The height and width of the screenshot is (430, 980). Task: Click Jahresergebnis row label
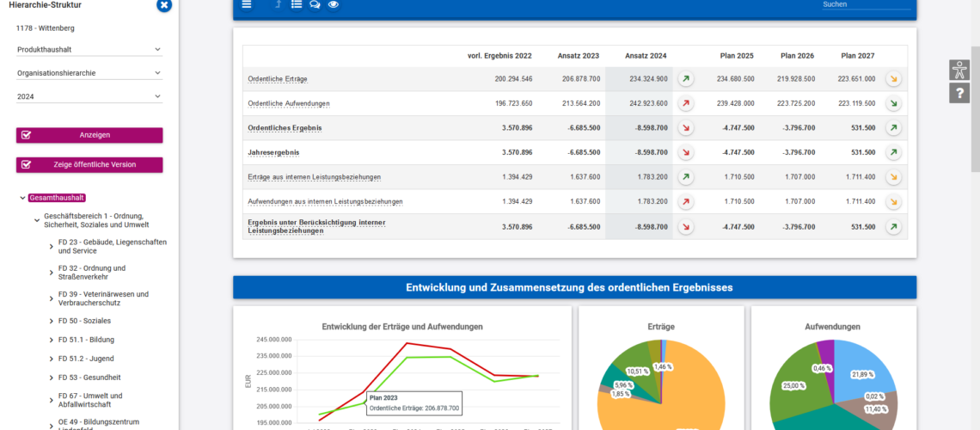[x=273, y=152]
